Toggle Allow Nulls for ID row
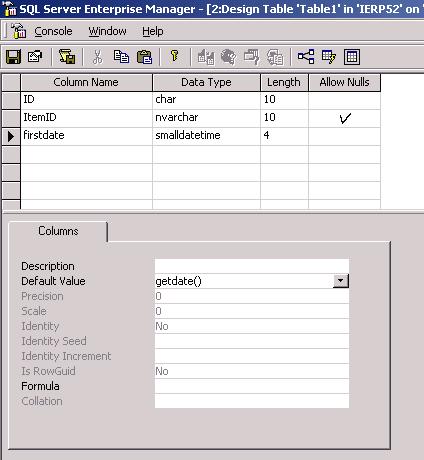 [x=344, y=100]
